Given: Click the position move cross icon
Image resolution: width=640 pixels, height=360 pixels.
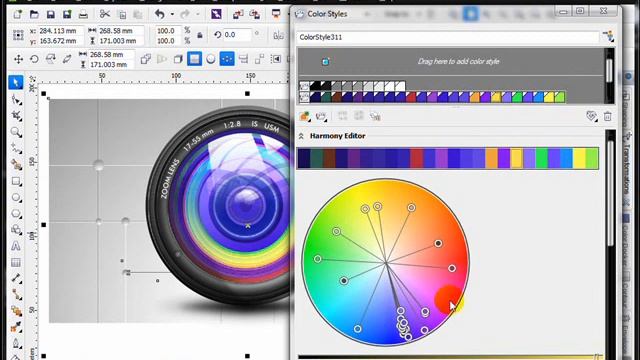Looking at the screenshot, I should point(18,59).
